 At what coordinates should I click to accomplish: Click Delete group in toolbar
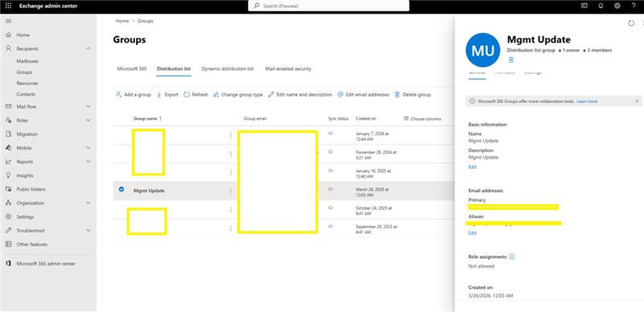click(412, 94)
